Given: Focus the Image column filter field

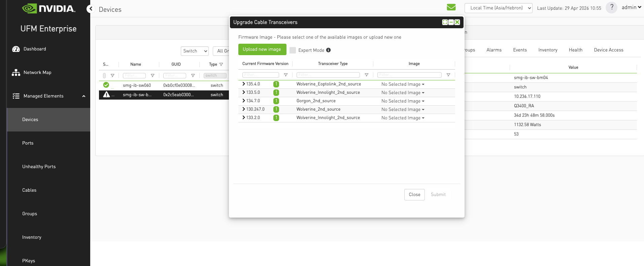Looking at the screenshot, I should coord(409,75).
